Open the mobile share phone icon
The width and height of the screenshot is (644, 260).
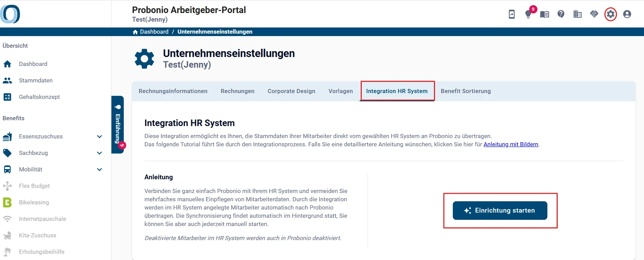click(512, 14)
